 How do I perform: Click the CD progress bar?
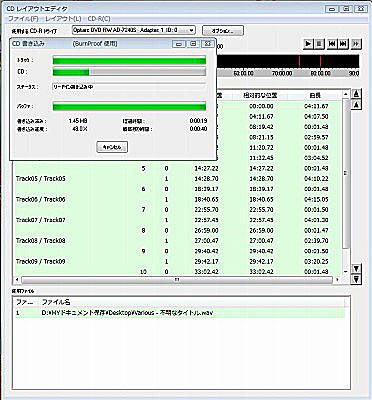(x=129, y=72)
